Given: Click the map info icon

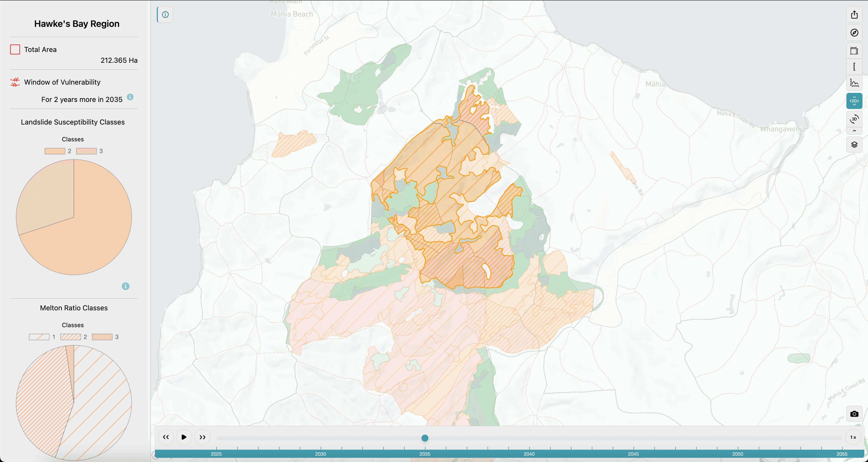Looking at the screenshot, I should tap(165, 15).
